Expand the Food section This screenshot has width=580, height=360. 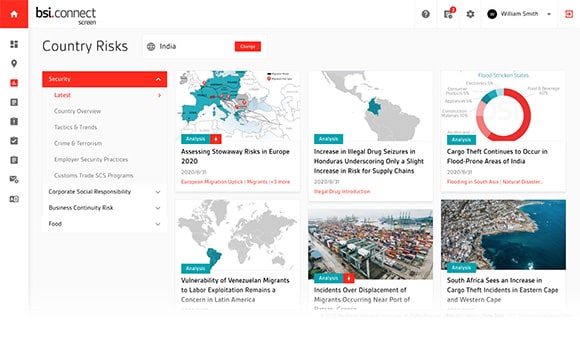pos(105,224)
